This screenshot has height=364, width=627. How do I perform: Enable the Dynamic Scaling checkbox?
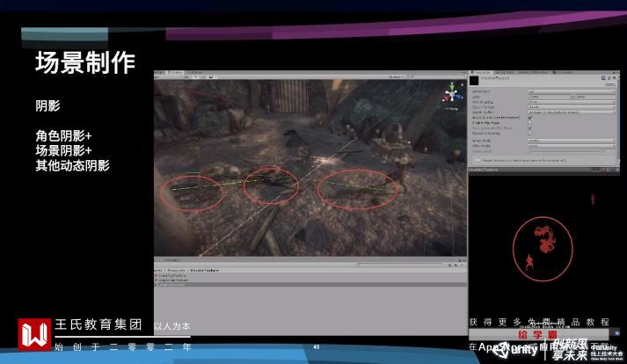(530, 133)
